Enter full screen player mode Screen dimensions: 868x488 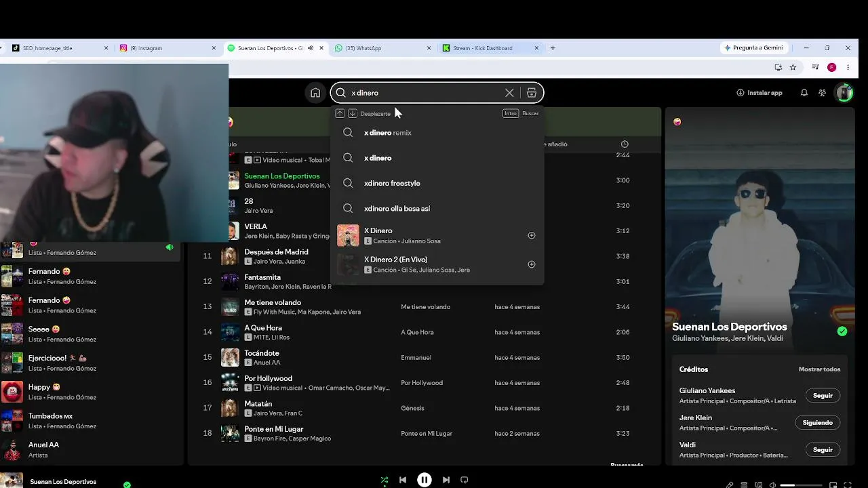pos(848,485)
